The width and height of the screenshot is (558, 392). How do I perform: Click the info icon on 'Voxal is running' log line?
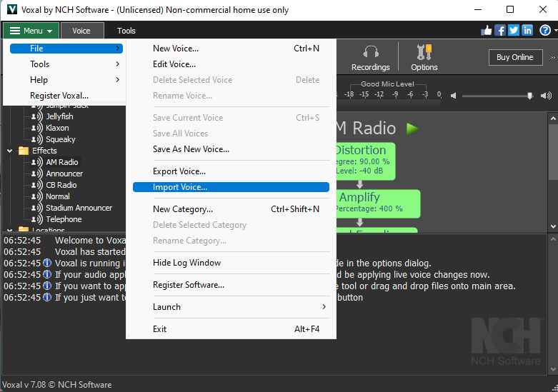[x=47, y=263]
